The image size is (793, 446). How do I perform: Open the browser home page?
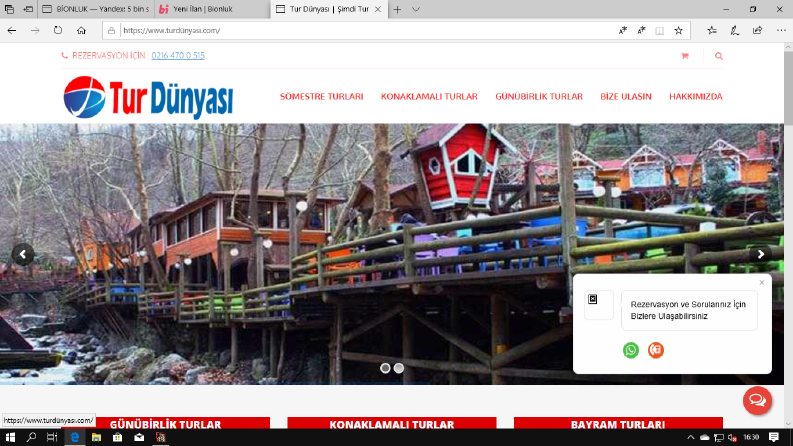pyautogui.click(x=81, y=30)
